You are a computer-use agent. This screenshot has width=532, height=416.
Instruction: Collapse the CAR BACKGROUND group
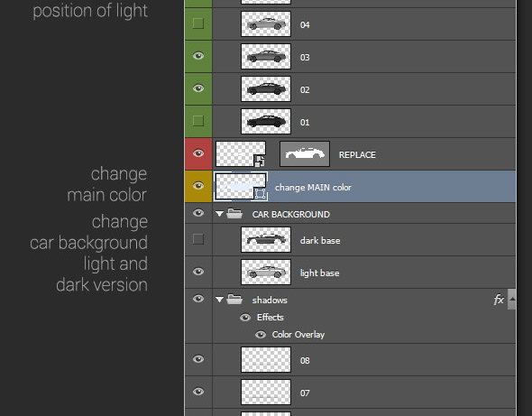click(x=219, y=214)
